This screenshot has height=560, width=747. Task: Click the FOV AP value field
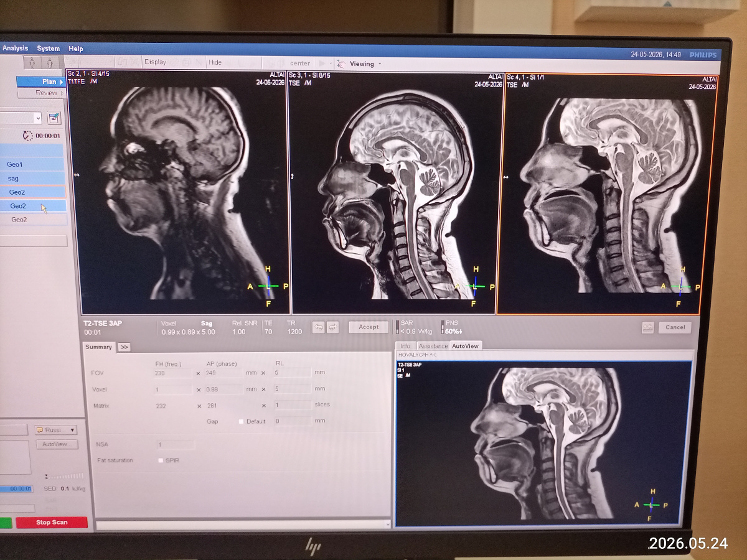(223, 373)
